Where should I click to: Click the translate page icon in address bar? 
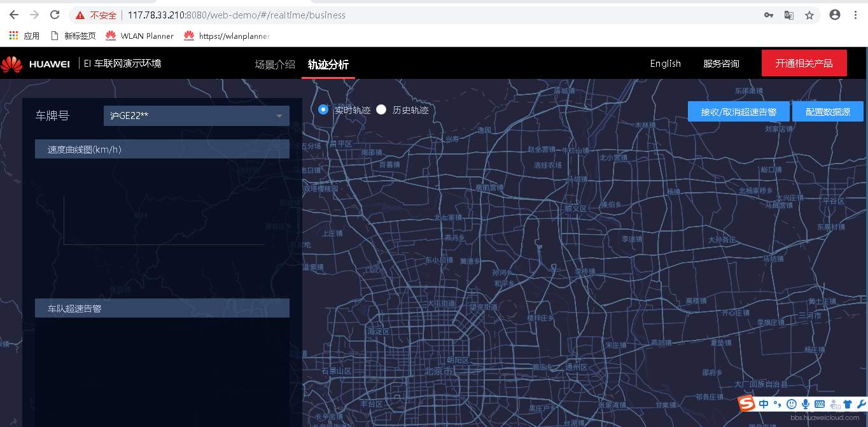click(788, 15)
